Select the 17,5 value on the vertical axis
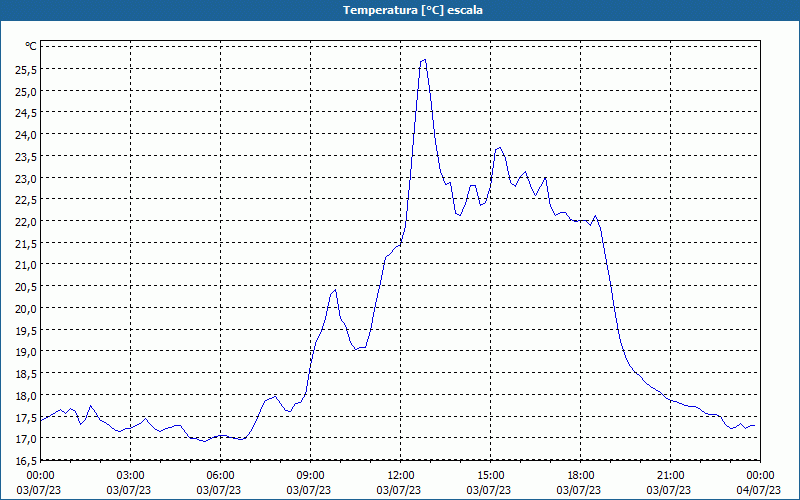This screenshot has width=800, height=500. pos(26,418)
